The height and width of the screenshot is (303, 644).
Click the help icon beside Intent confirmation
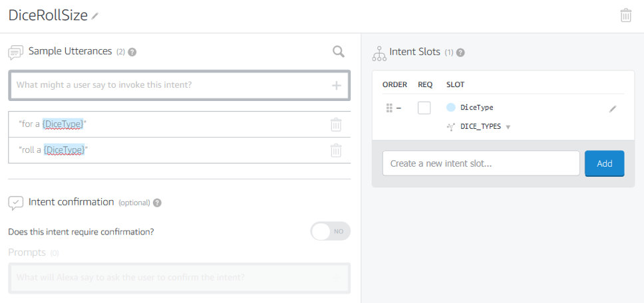click(x=157, y=203)
